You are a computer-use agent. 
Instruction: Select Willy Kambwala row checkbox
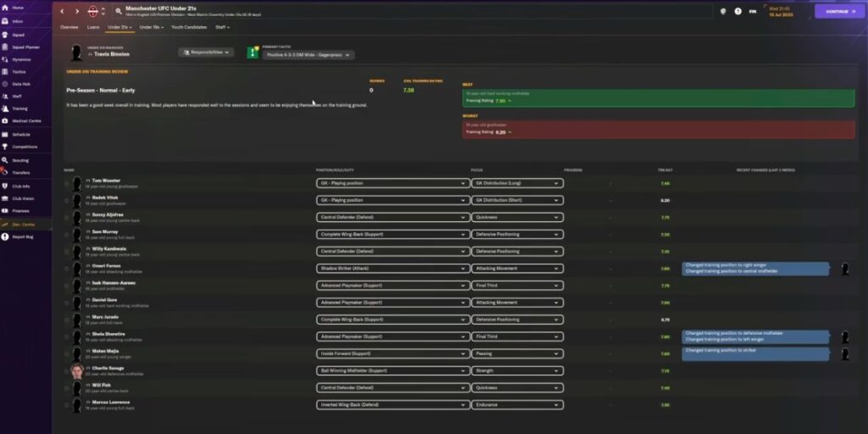(x=67, y=252)
